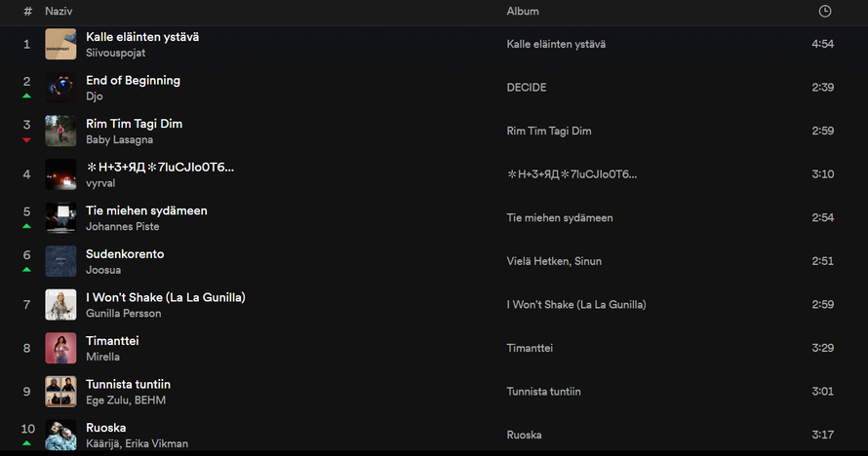This screenshot has height=456, width=868.
Task: Open Johannes Piste artist page
Action: (x=122, y=226)
